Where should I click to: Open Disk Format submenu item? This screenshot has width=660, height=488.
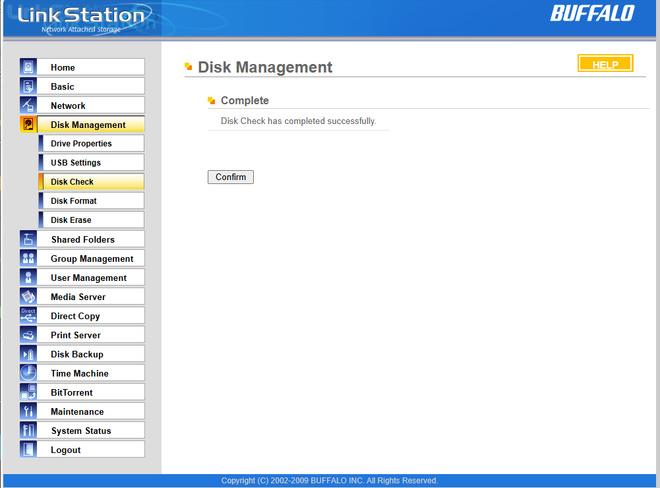tap(91, 200)
